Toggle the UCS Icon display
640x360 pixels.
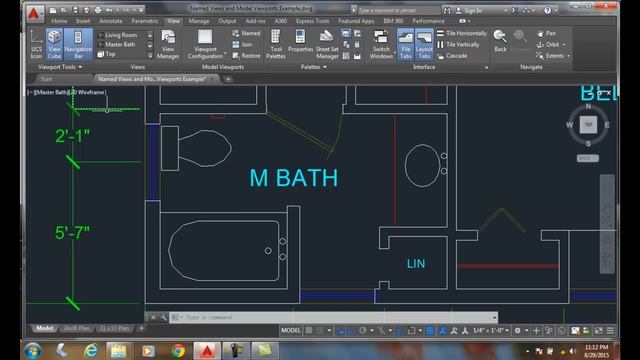point(36,44)
